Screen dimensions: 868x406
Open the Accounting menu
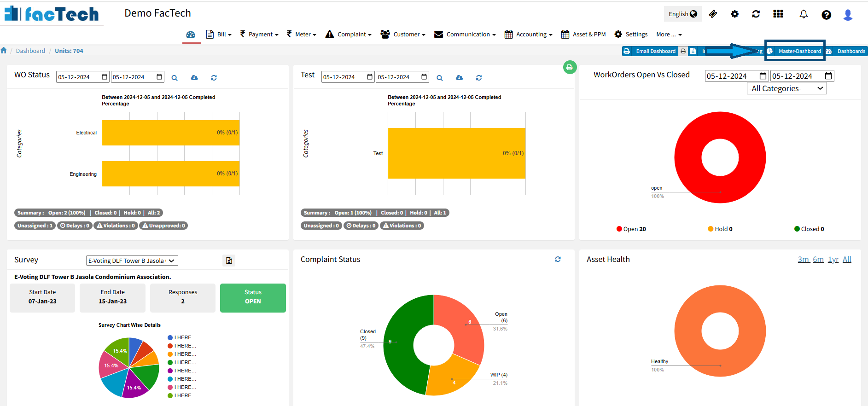pyautogui.click(x=528, y=35)
